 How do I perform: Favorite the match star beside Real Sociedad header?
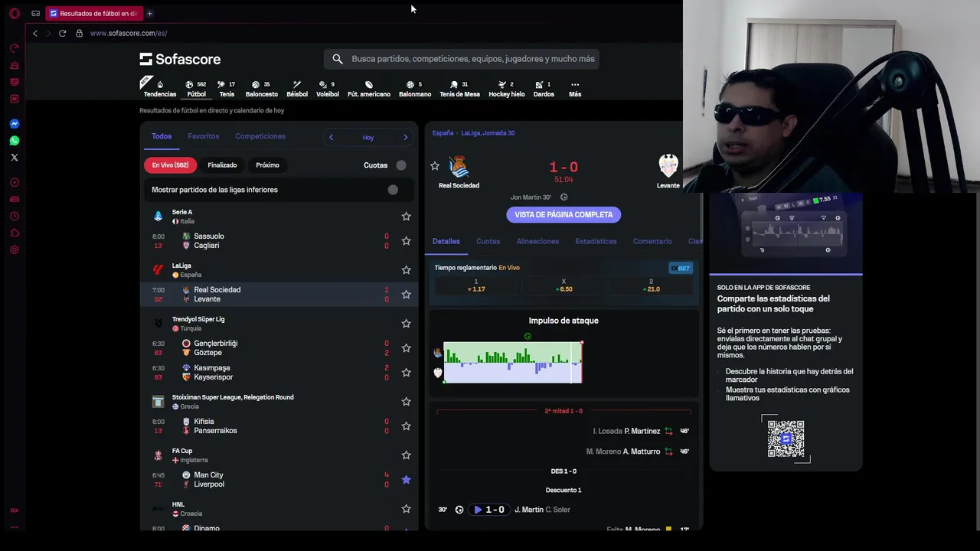[435, 166]
